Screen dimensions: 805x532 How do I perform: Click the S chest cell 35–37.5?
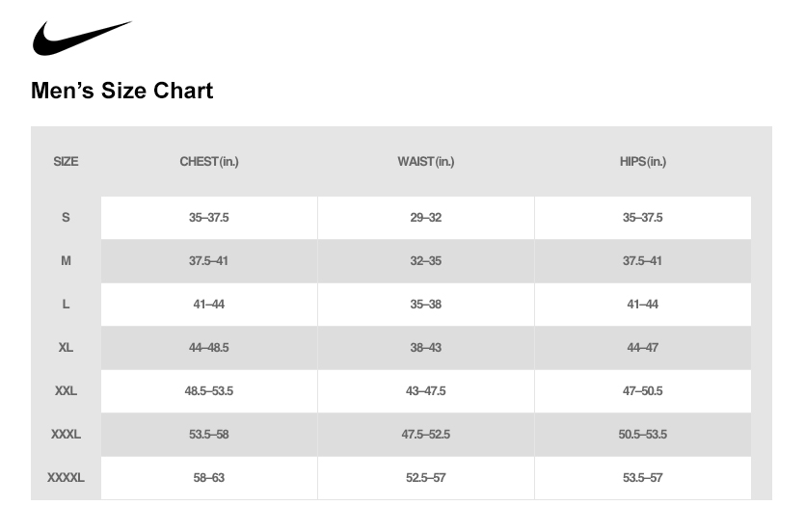209,218
